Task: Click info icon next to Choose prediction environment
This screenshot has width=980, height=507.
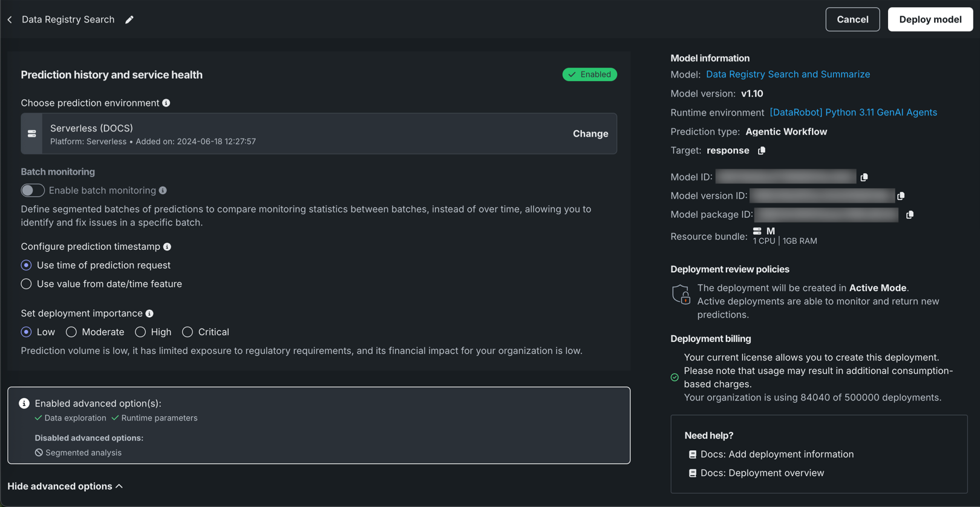Action: 166,103
